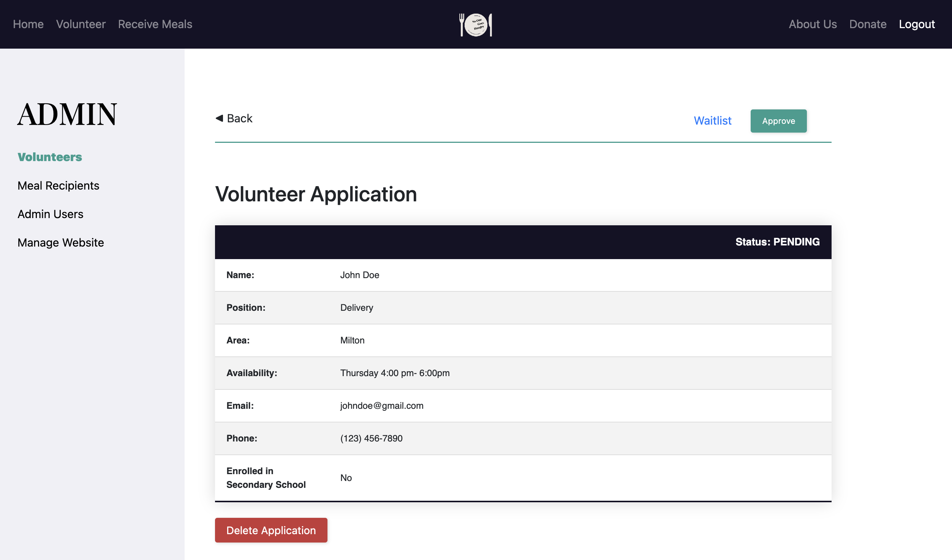Go to the Volunteer nav link
The height and width of the screenshot is (560, 952).
coord(81,24)
